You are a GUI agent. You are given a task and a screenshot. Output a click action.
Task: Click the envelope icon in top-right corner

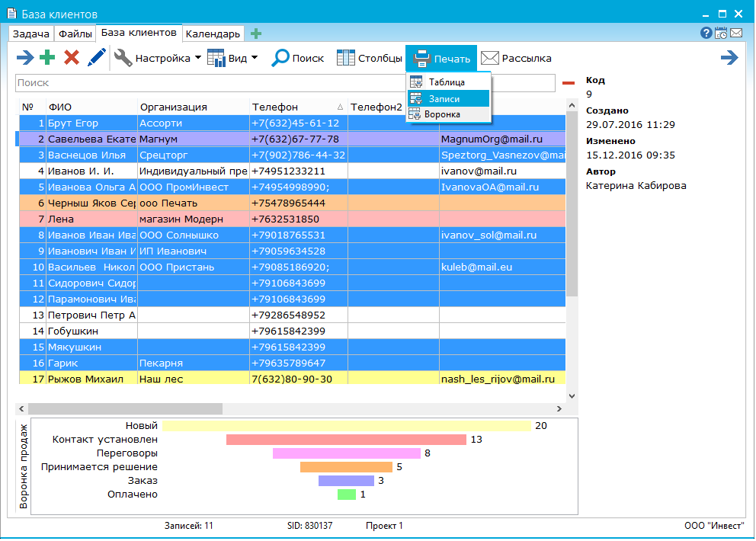(x=736, y=34)
